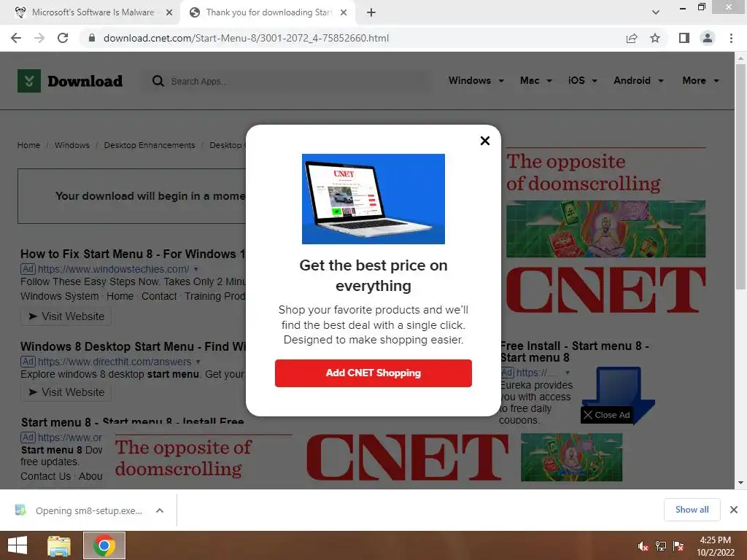Screen dimensions: 747x560
Task: Click Contact link in windowstechies ad
Action: (159, 296)
